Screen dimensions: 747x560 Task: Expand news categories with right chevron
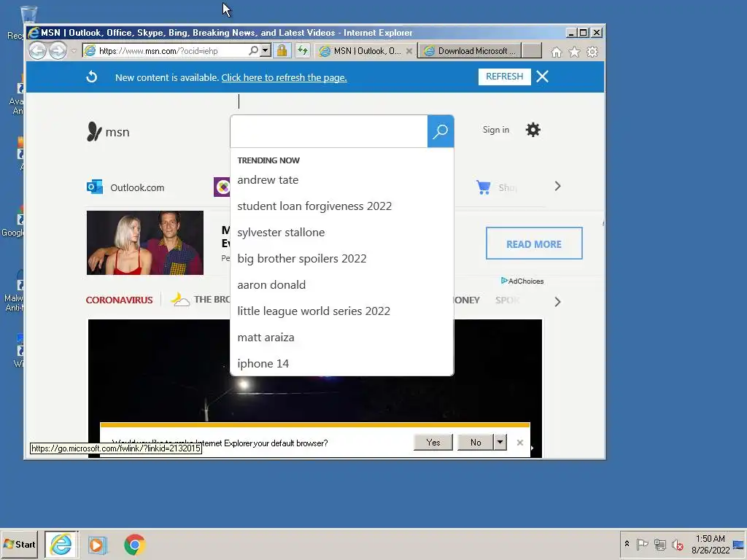pos(557,302)
